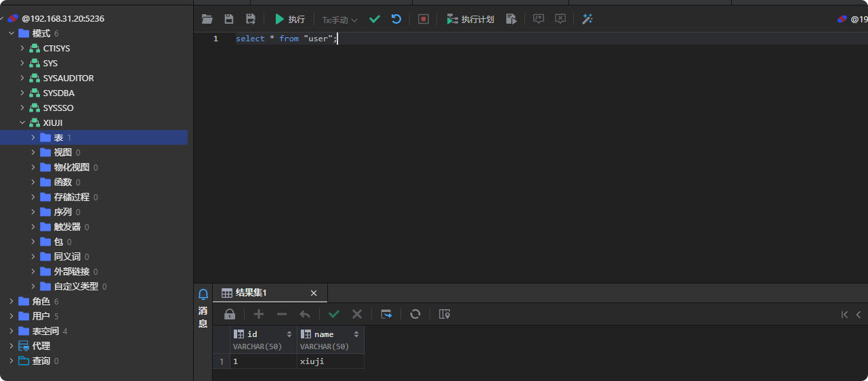Stop the running query
The image size is (868, 381).
coord(423,19)
